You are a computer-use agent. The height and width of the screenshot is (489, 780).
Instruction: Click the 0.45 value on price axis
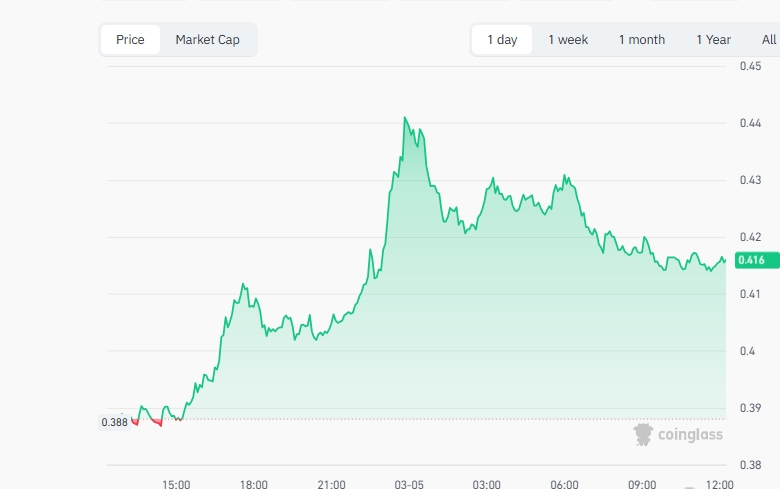tap(750, 66)
